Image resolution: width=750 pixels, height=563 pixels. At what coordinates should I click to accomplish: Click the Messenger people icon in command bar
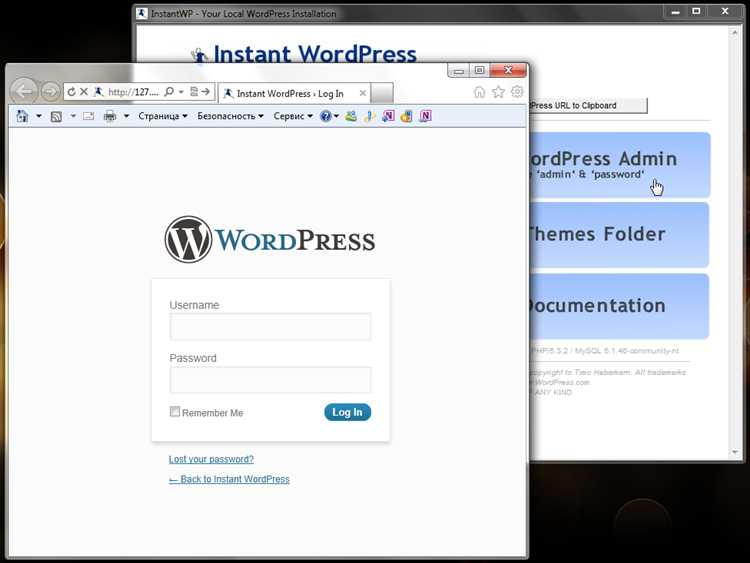click(x=351, y=116)
